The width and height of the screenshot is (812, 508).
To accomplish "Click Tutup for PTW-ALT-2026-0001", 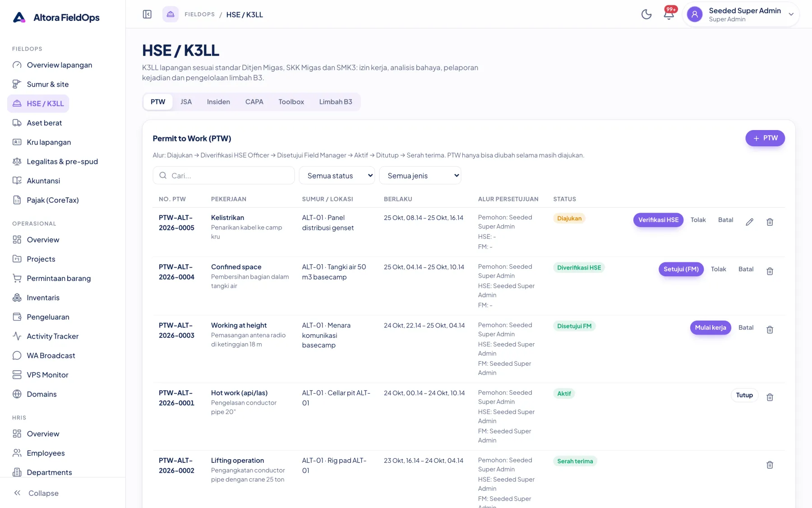I will point(744,395).
